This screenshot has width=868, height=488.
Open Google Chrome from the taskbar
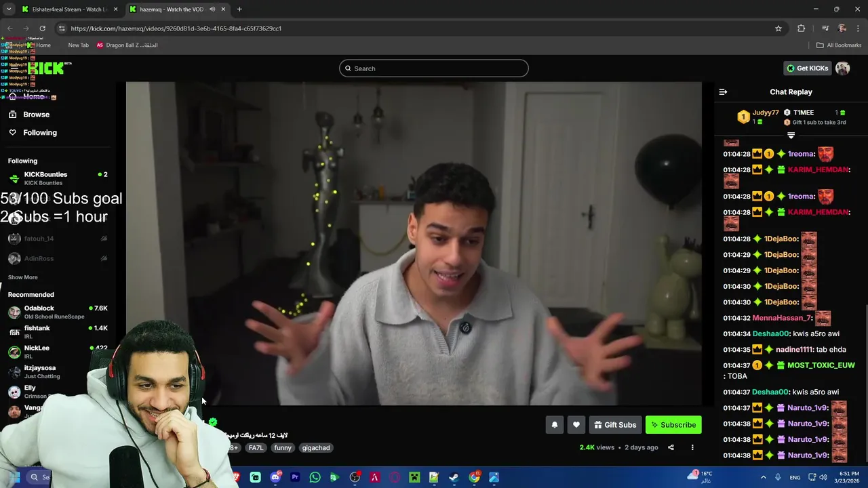[474, 477]
